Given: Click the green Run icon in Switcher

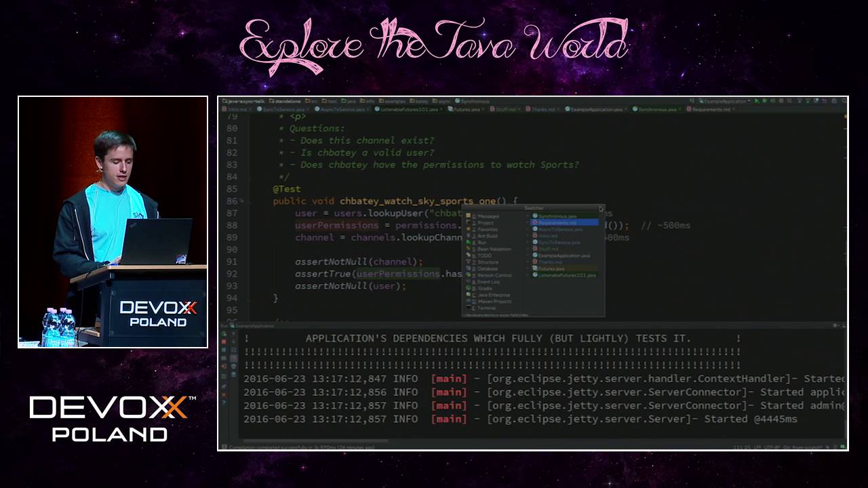Looking at the screenshot, I should click(469, 242).
